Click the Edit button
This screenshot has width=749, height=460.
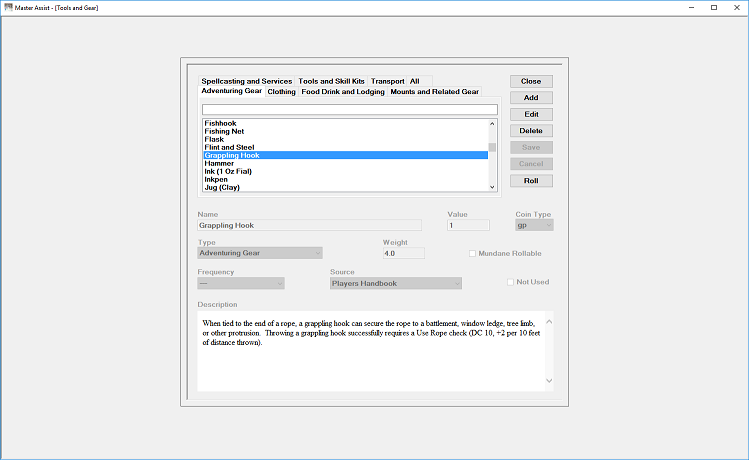coord(531,114)
